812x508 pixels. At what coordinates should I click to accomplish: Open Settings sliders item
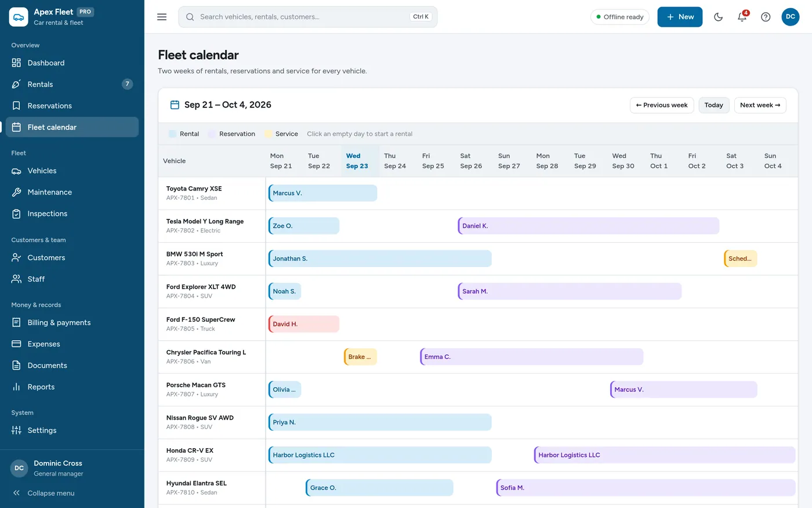(x=72, y=430)
